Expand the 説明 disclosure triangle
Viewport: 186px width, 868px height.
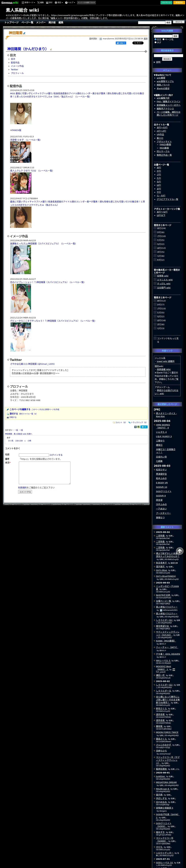click(x=155, y=62)
